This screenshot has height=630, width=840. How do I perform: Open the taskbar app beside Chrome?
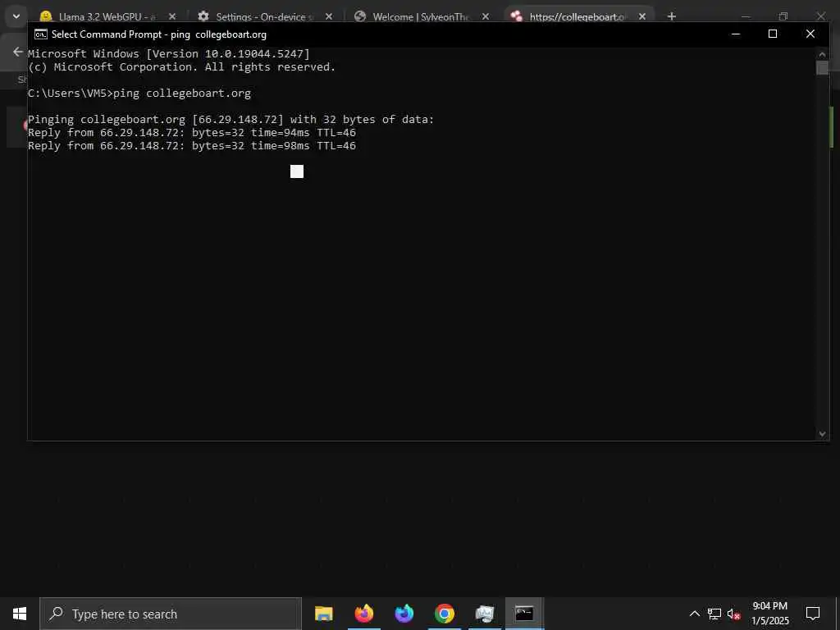[x=484, y=614]
